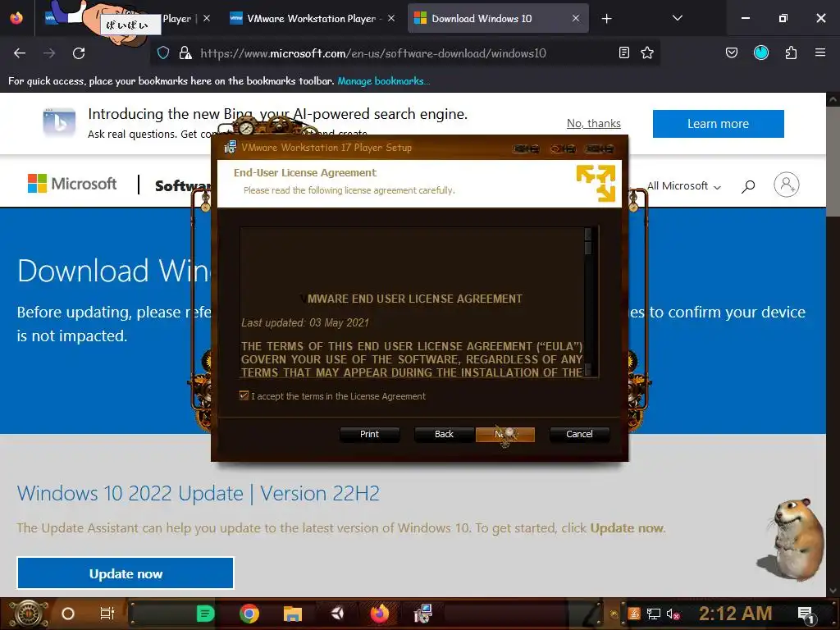Click the Update now button
Image resolution: width=840 pixels, height=630 pixels.
(x=126, y=573)
